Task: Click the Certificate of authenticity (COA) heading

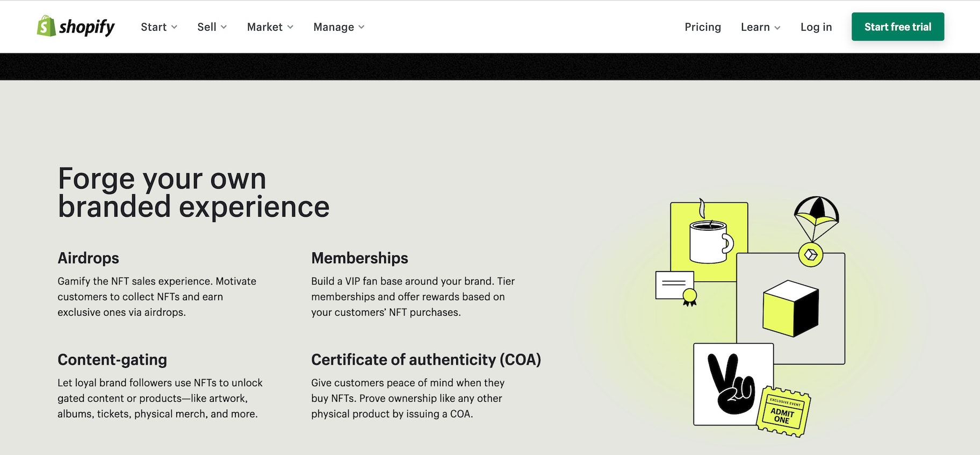Action: 426,360
